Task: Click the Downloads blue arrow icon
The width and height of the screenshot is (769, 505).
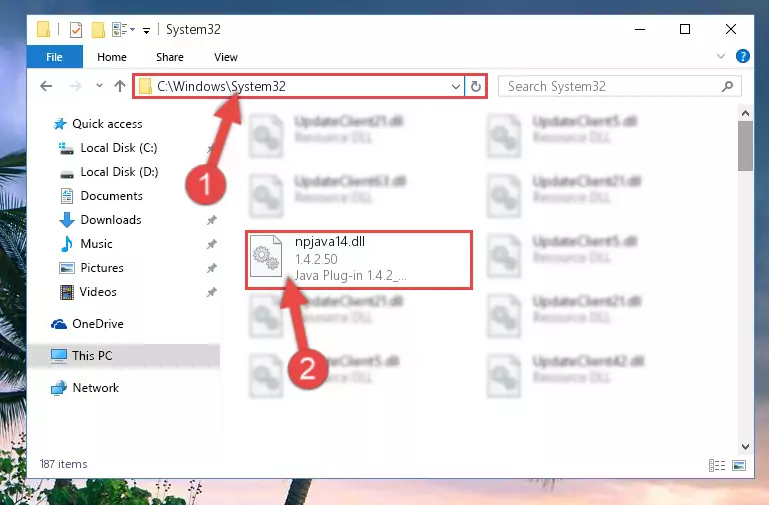Action: 67,220
